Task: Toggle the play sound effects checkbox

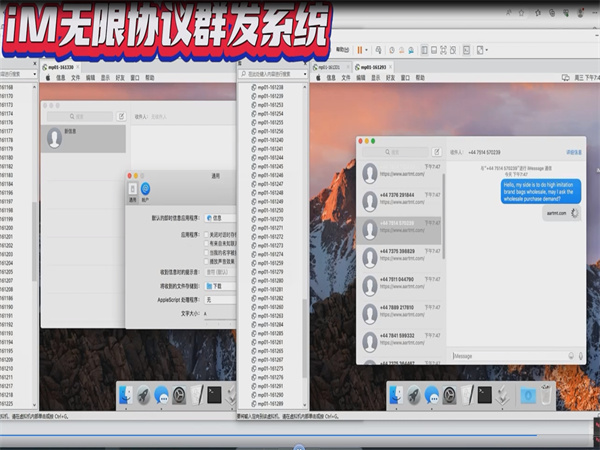Action: point(206,261)
